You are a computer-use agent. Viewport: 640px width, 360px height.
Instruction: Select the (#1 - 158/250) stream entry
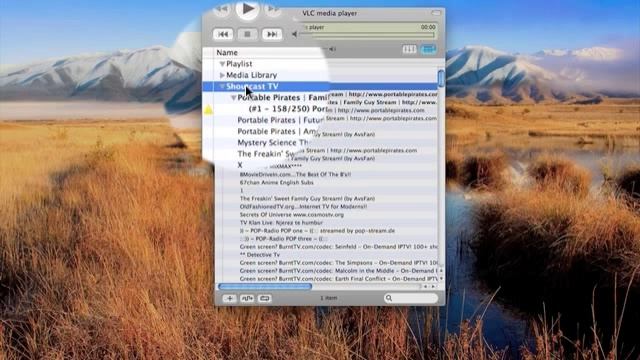click(288, 109)
